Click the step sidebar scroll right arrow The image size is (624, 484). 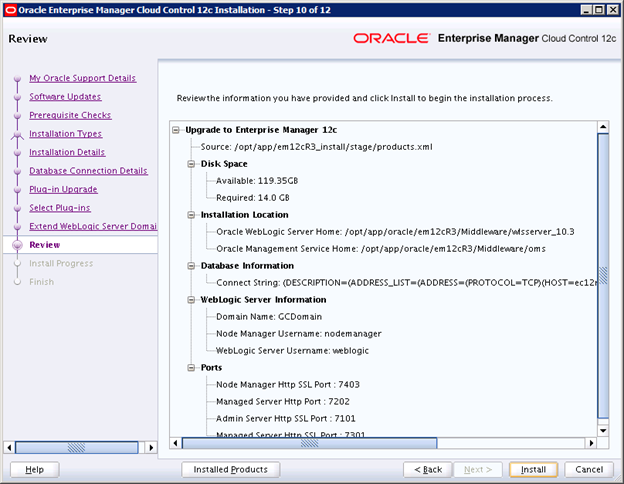[x=151, y=447]
